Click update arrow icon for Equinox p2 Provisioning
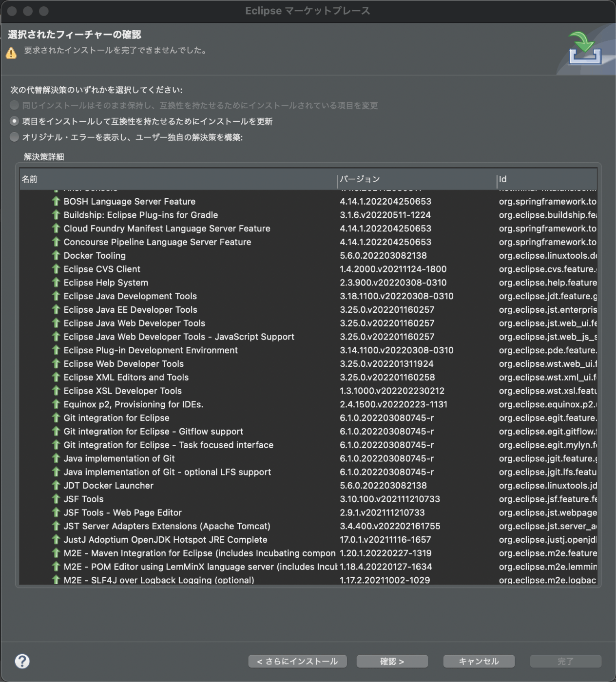Viewport: 616px width, 682px height. pos(56,404)
